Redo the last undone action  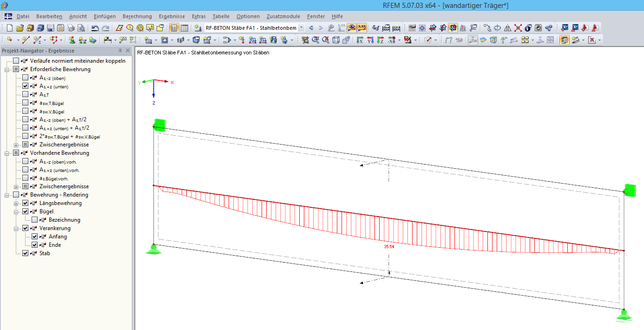(105, 28)
